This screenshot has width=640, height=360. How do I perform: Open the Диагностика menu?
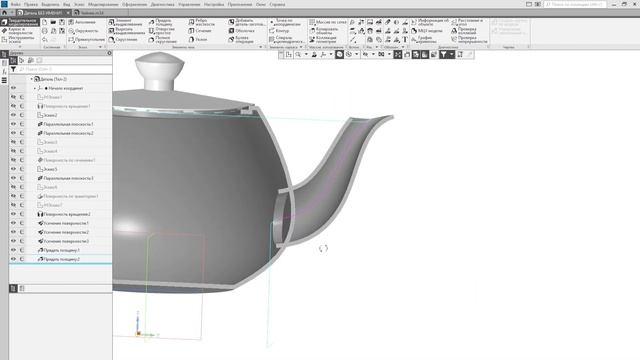162,4
